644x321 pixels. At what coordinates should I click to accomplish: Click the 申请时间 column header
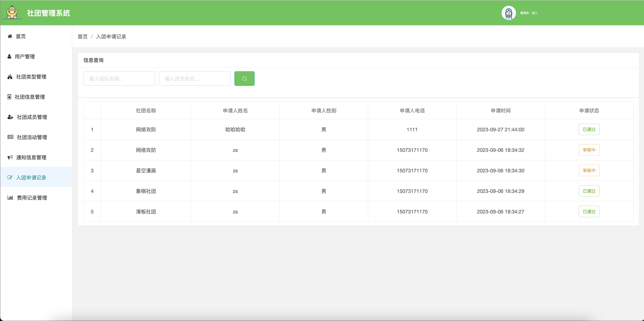coord(501,111)
